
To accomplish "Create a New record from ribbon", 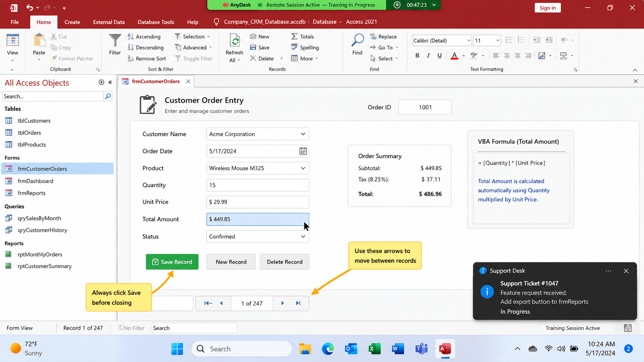I will point(260,37).
